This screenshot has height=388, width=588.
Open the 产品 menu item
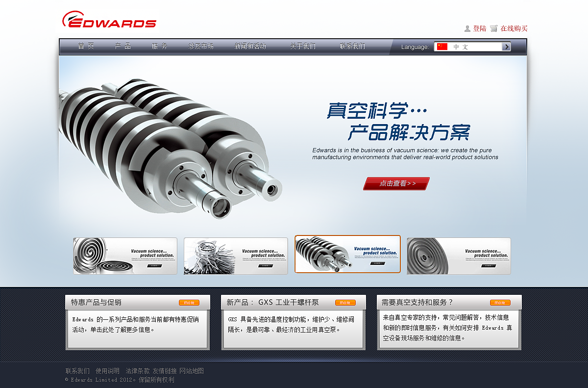tap(123, 47)
